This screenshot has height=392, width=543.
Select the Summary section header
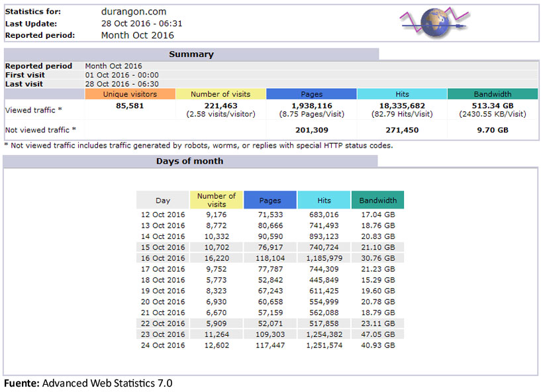coord(191,54)
